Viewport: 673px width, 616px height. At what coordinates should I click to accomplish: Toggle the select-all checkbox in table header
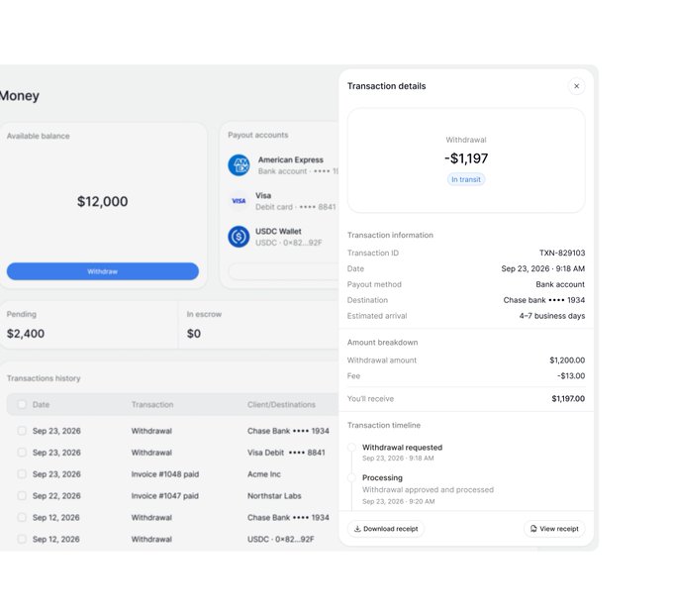[x=22, y=405]
